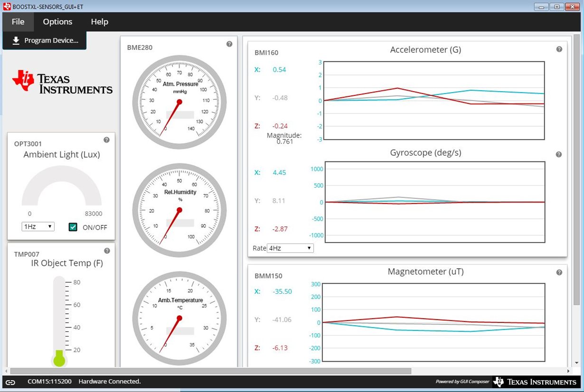Viewport: 584px width, 392px height.
Task: Click the COM15:115200 status text
Action: click(49, 382)
